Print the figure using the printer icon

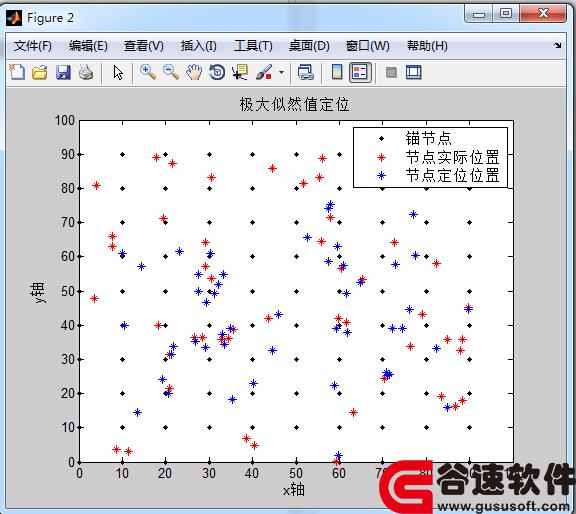tap(86, 72)
